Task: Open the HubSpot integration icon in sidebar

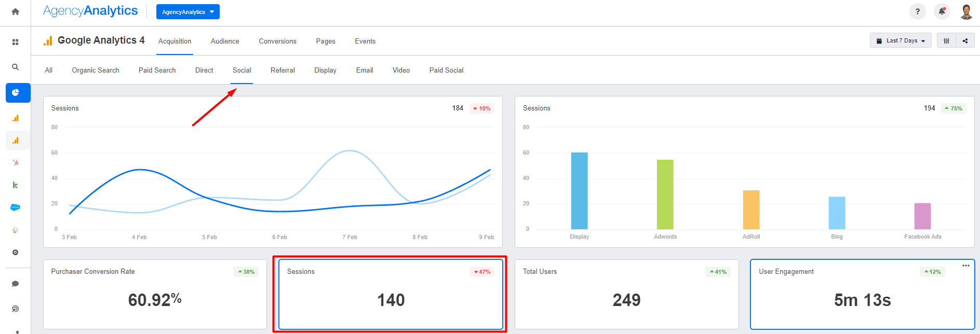Action: point(15,163)
